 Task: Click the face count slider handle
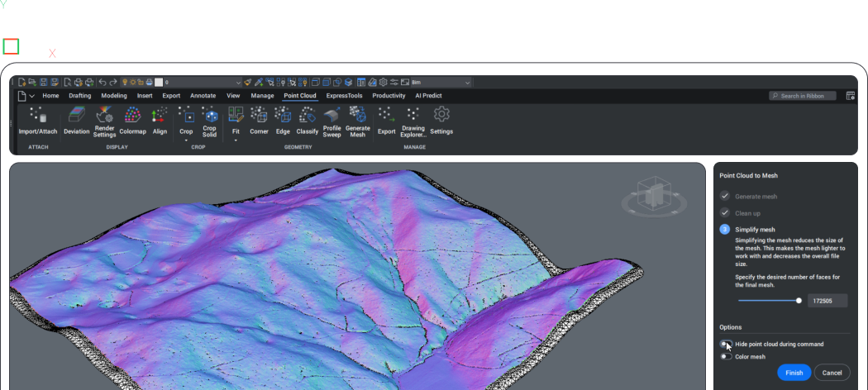point(799,301)
